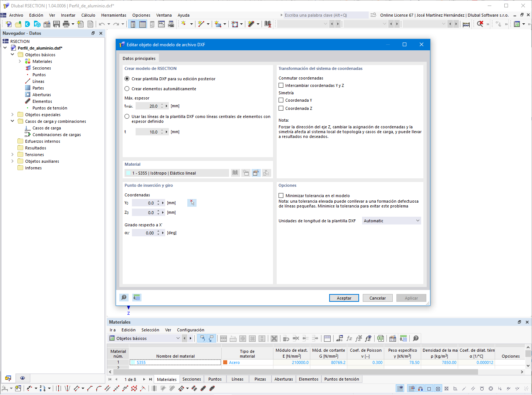Collapse 'Objetos básicos' tree node
Image resolution: width=532 pixels, height=395 pixels.
pos(13,54)
